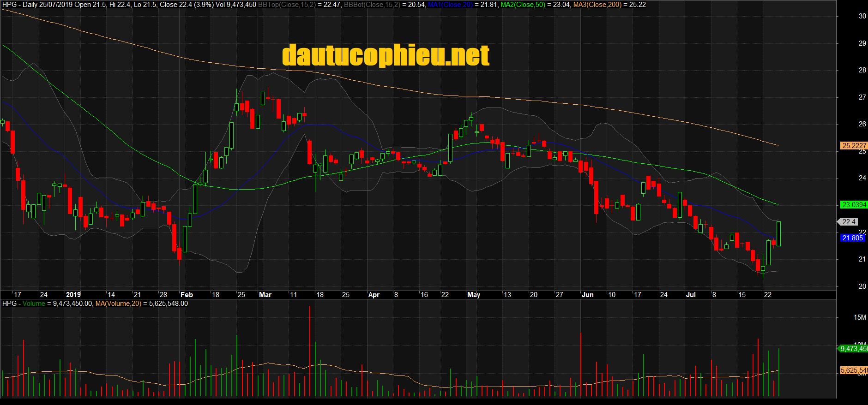Click the orange 5,625,54 volume MA tag
Screen dimensions: 868x405
tap(854, 370)
